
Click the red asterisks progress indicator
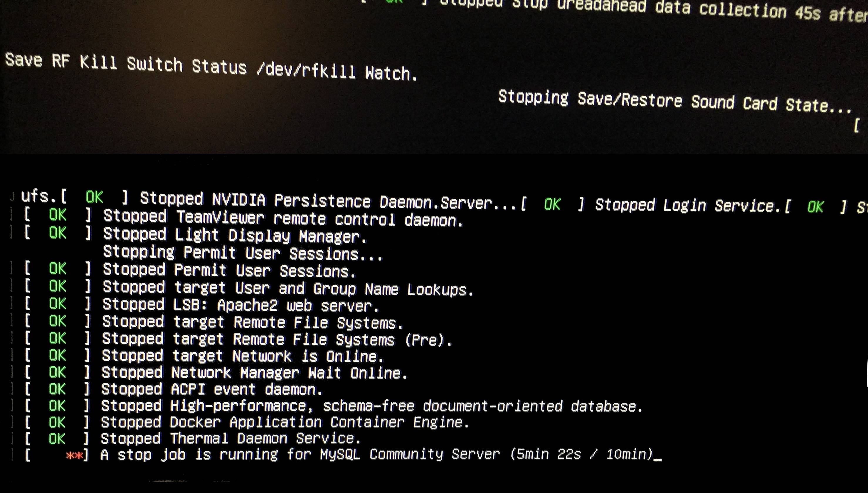(x=75, y=455)
